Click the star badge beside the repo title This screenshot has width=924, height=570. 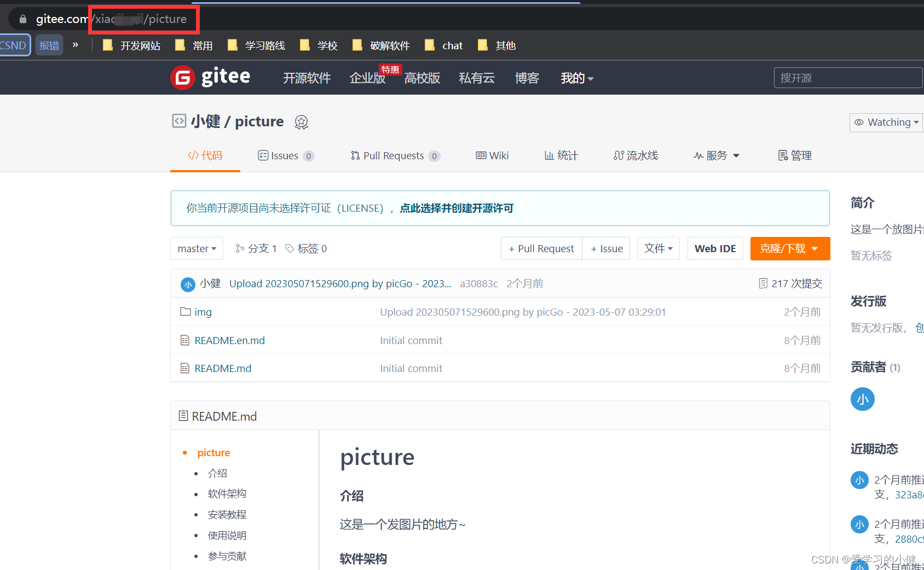point(302,122)
